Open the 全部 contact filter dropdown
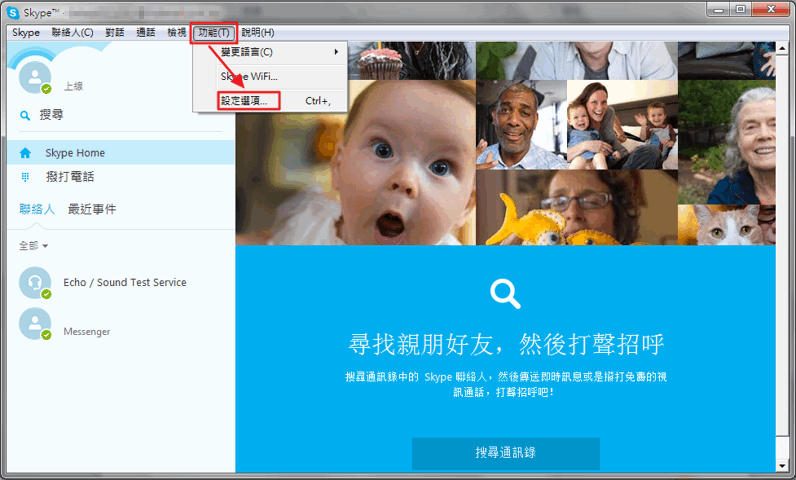The width and height of the screenshot is (796, 480). click(34, 246)
